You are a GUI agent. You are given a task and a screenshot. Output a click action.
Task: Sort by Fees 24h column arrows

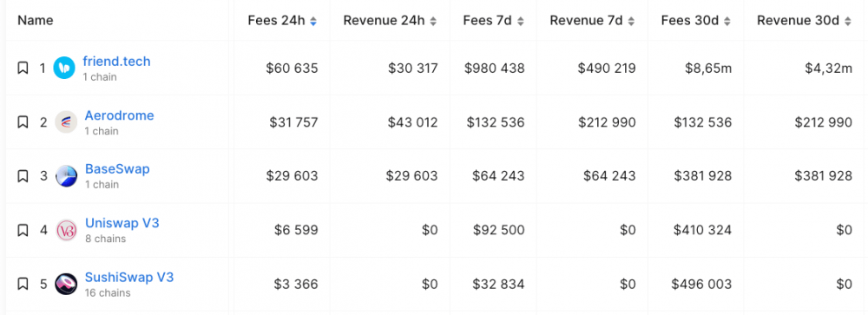313,21
